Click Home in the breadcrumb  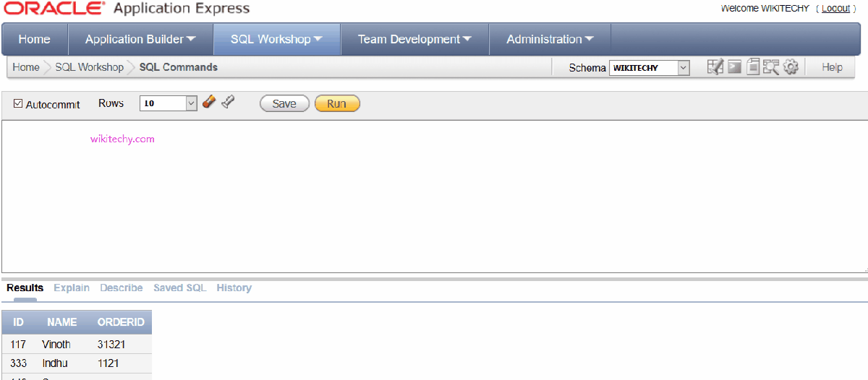click(x=26, y=67)
